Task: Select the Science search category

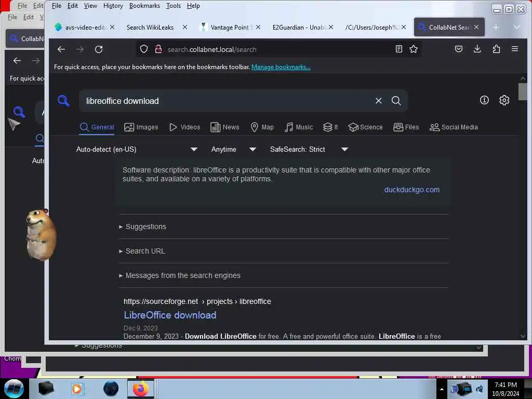Action: (x=365, y=127)
